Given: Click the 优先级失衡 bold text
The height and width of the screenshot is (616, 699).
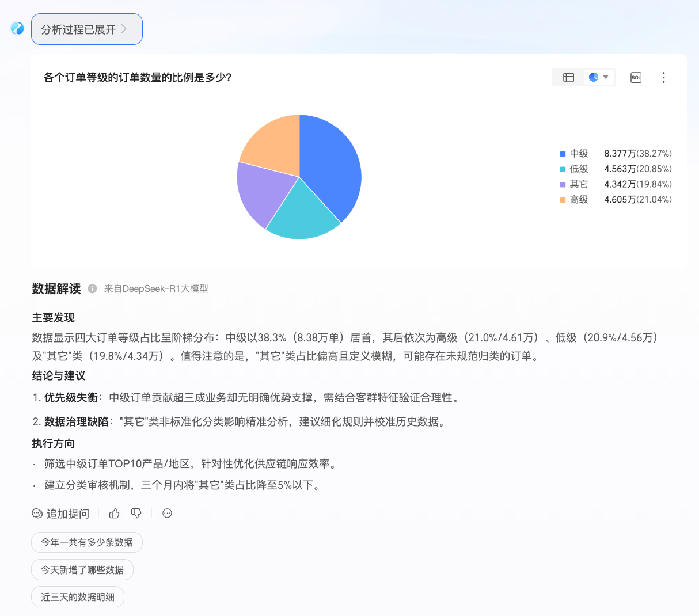Looking at the screenshot, I should pyautogui.click(x=71, y=398).
